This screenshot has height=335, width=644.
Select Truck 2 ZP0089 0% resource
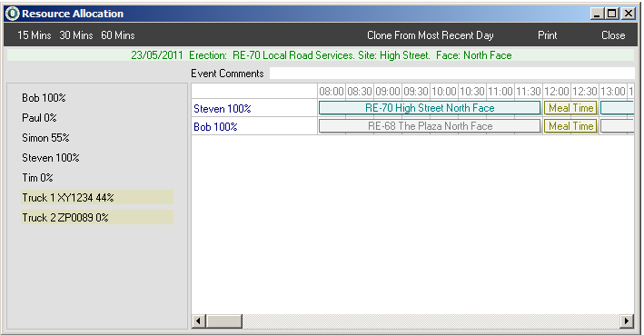coord(97,218)
